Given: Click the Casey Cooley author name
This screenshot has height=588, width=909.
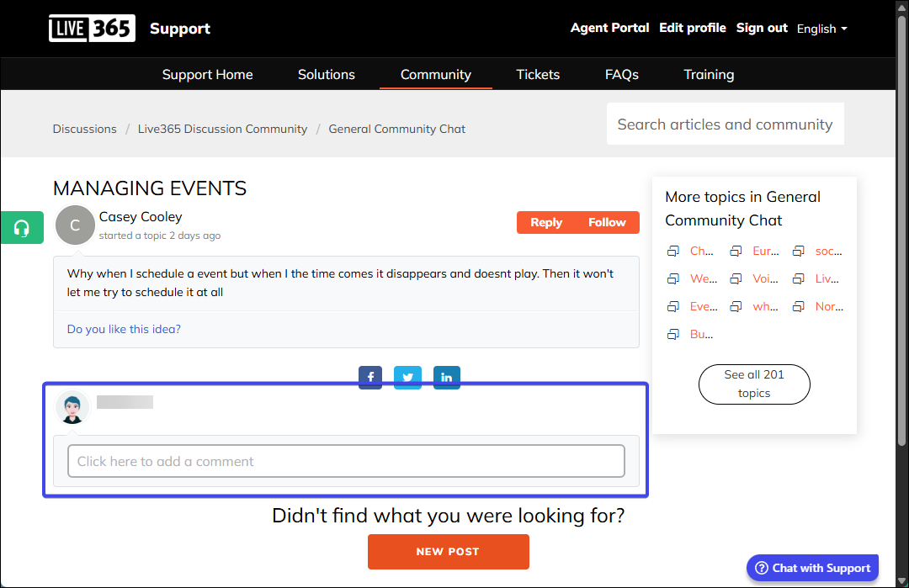Looking at the screenshot, I should [x=141, y=217].
